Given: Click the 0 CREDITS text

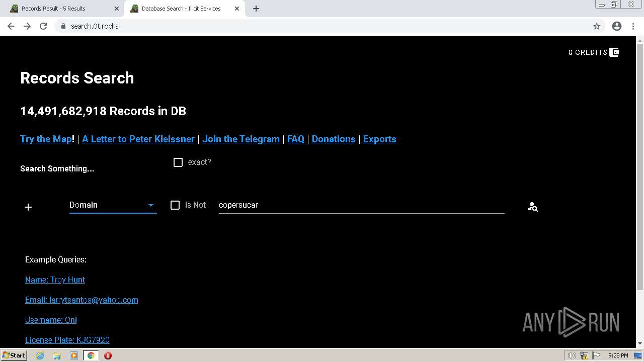Looking at the screenshot, I should click(588, 52).
